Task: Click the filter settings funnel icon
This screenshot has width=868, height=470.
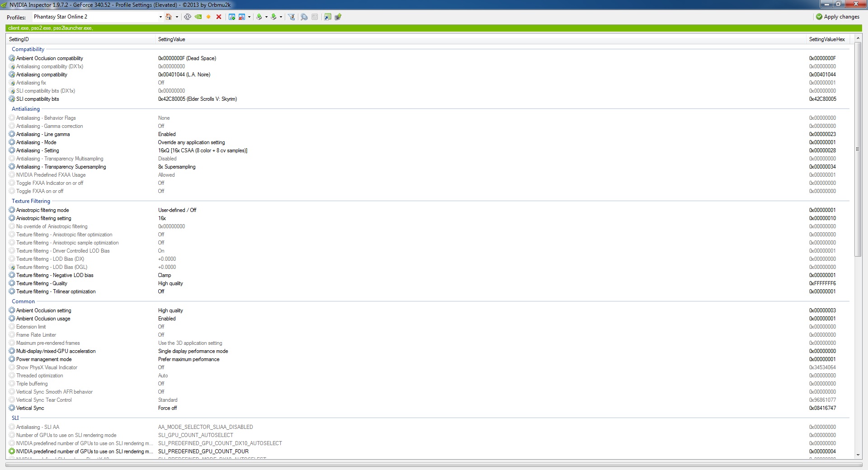Action: tap(292, 17)
